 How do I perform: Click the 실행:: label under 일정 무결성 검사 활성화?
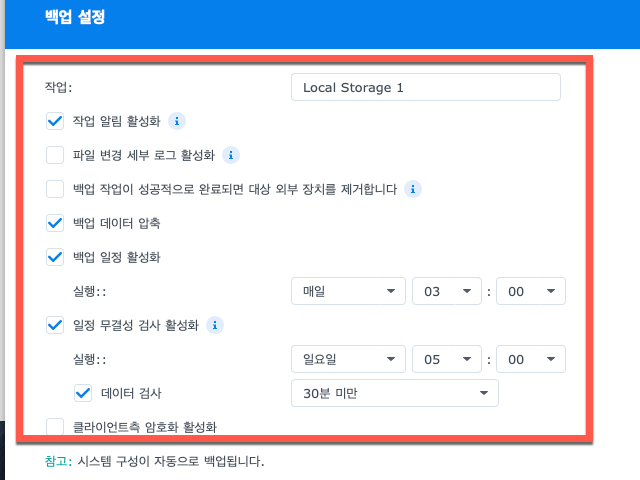point(89,359)
